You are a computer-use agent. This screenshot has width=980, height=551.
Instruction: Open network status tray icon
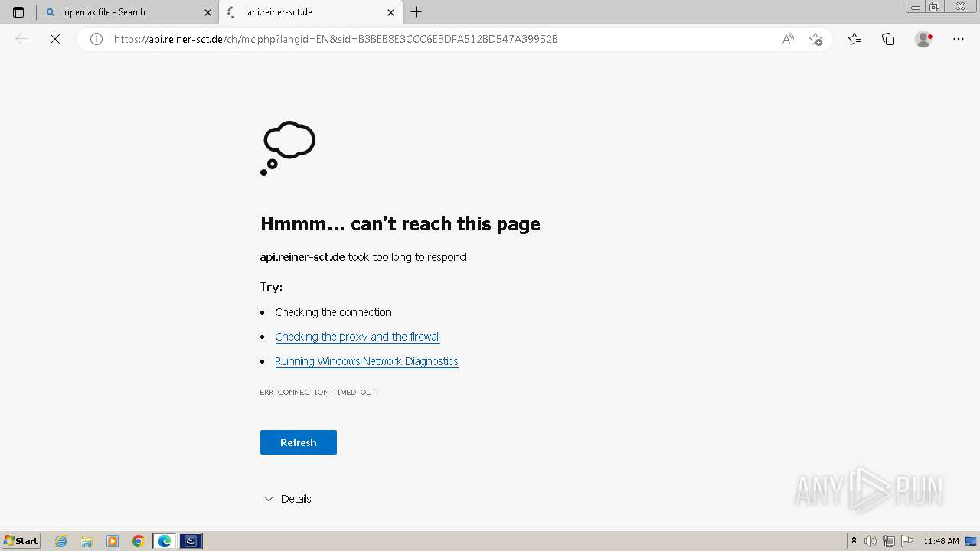(x=889, y=541)
